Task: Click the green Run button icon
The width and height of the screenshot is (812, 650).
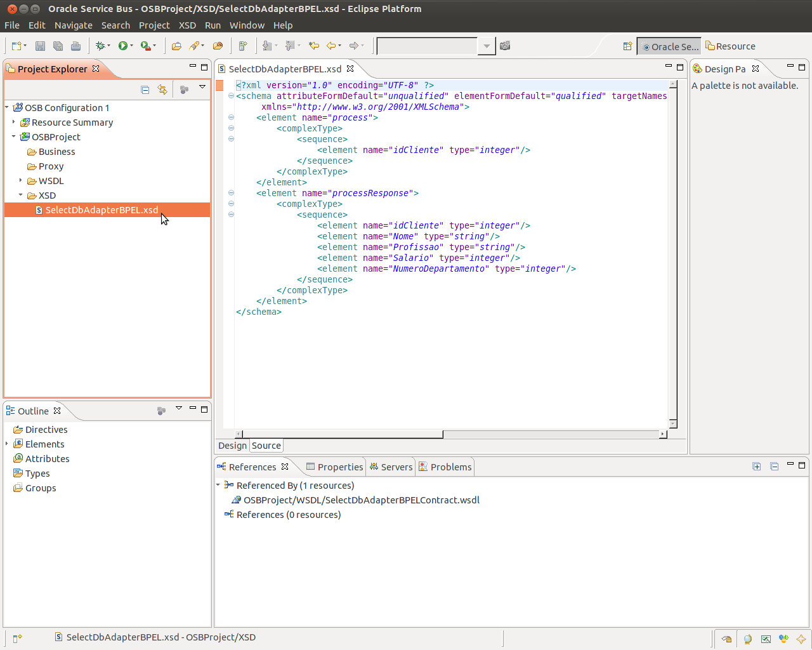Action: point(123,46)
